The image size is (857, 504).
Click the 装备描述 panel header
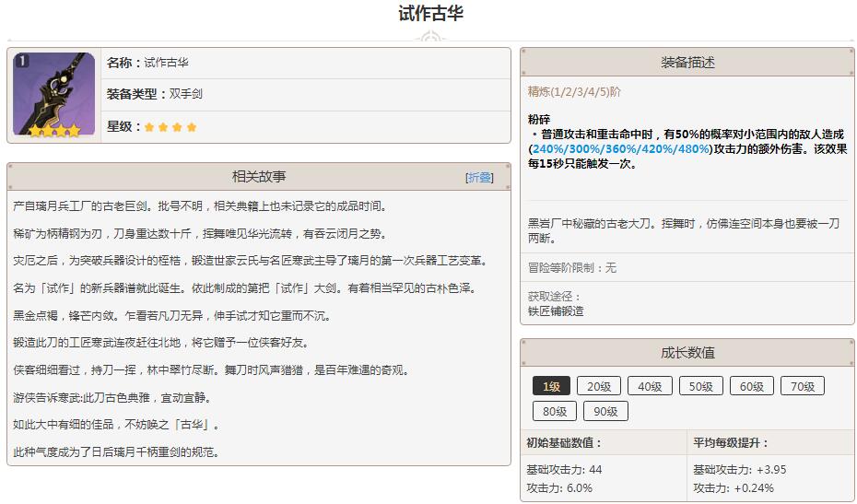[687, 63]
